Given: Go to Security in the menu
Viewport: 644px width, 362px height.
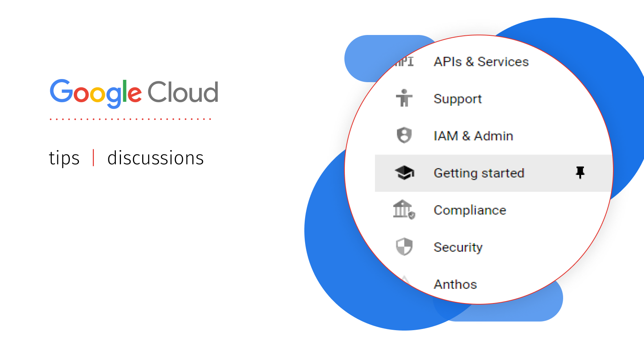Looking at the screenshot, I should 458,248.
